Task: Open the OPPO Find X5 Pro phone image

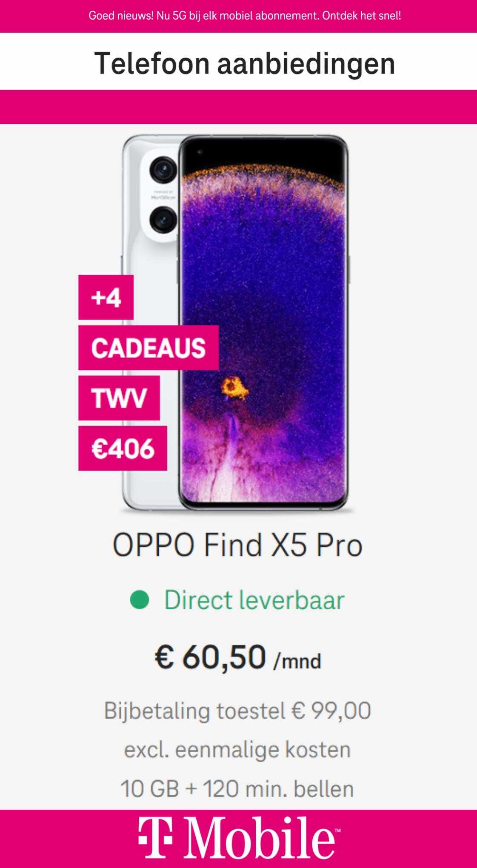Action: 236,323
